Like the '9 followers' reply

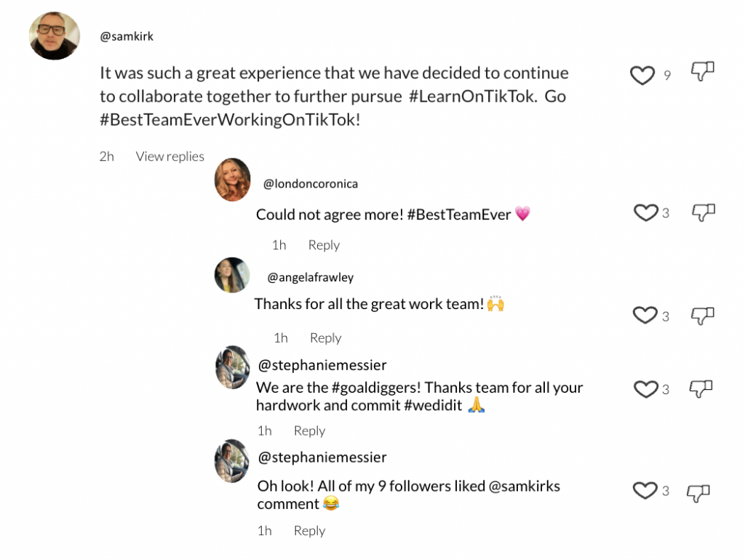645,491
